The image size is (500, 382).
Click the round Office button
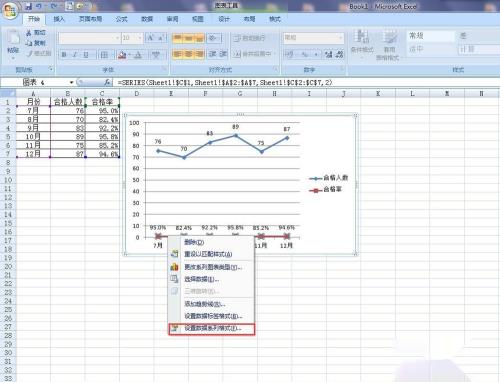(x=10, y=11)
